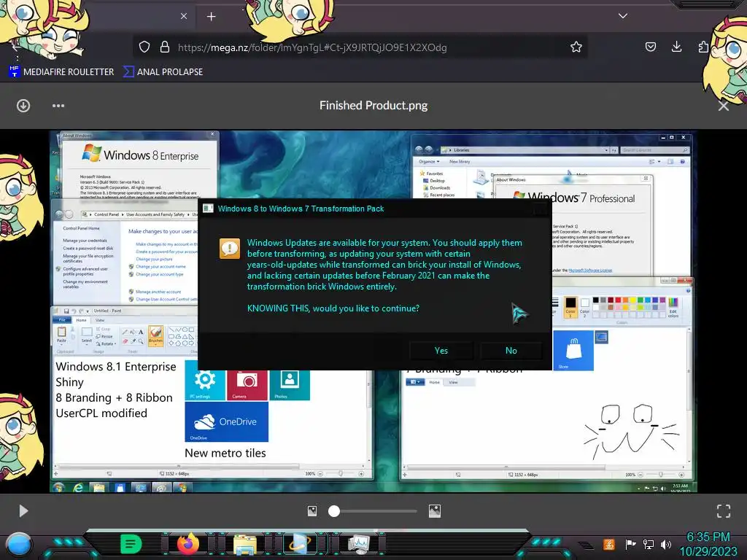Open the green document app in taskbar
747x560 pixels.
[x=131, y=544]
